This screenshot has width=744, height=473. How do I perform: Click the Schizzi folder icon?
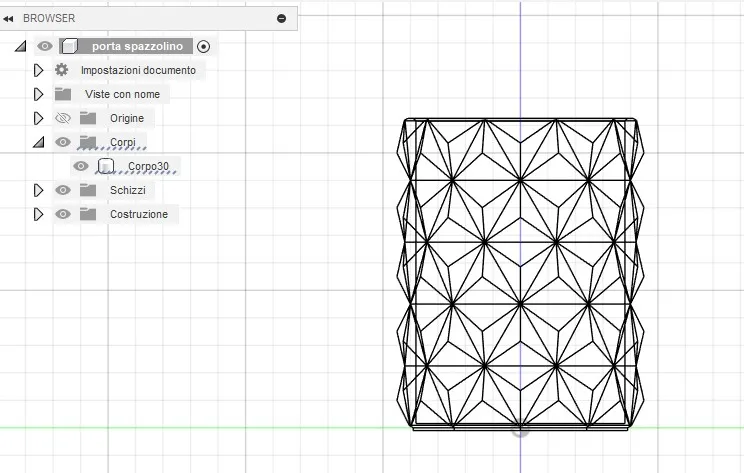point(88,190)
